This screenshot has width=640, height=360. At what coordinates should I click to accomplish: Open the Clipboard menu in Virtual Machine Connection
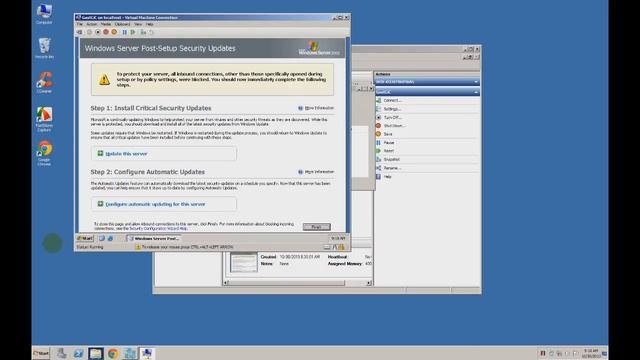tap(122, 24)
